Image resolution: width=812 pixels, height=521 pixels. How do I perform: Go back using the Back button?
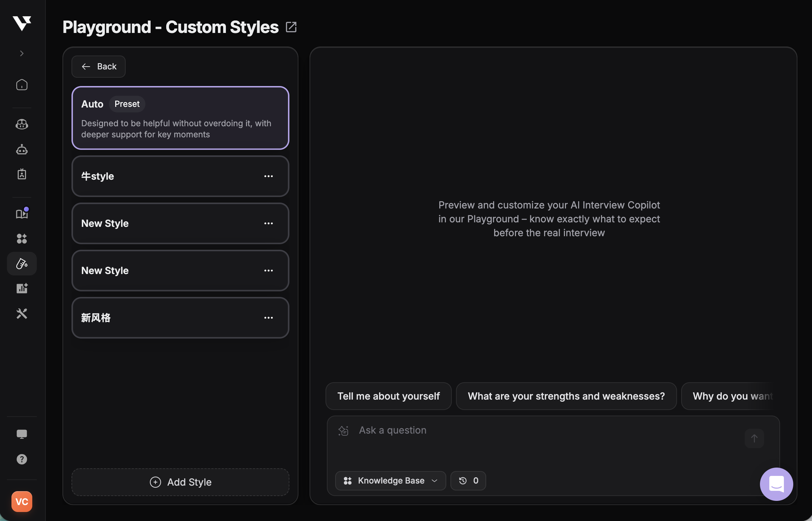pos(99,67)
